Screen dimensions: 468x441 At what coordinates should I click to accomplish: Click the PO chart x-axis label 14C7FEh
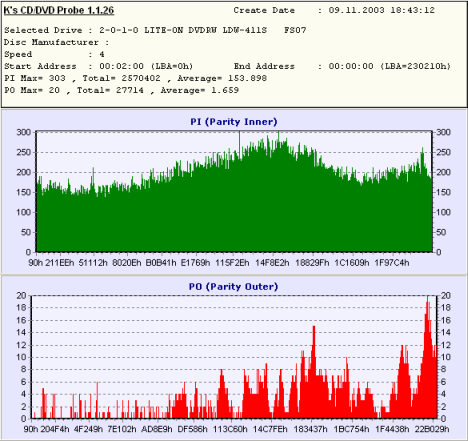click(270, 429)
